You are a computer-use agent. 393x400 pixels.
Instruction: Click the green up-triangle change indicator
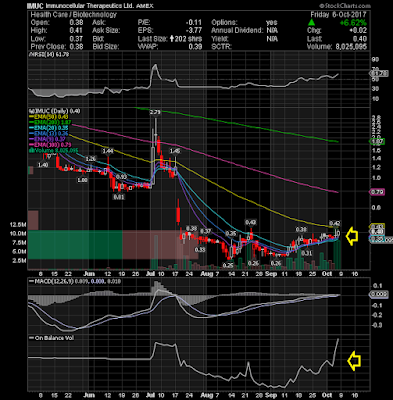(x=311, y=22)
